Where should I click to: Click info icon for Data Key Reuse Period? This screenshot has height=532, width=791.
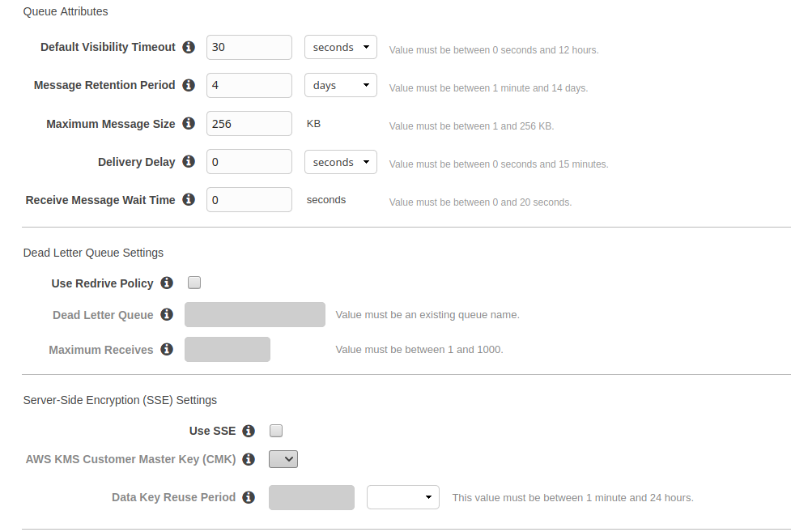[249, 497]
